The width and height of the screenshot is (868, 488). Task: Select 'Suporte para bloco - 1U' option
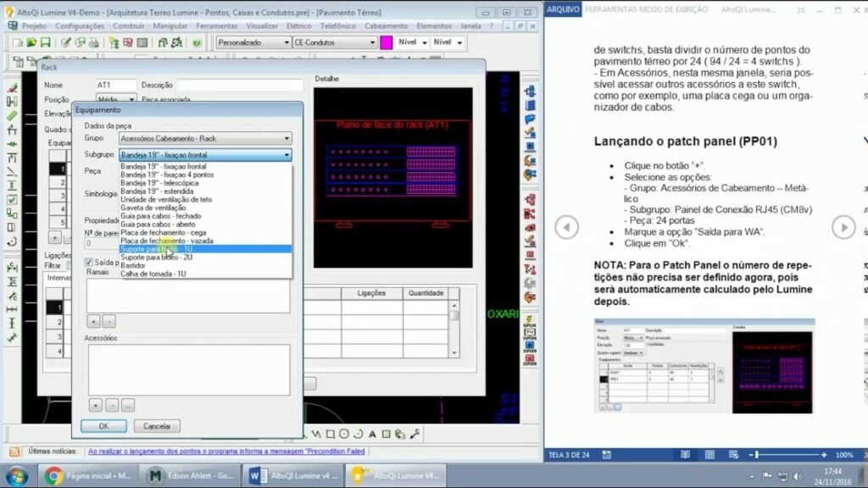click(x=205, y=249)
